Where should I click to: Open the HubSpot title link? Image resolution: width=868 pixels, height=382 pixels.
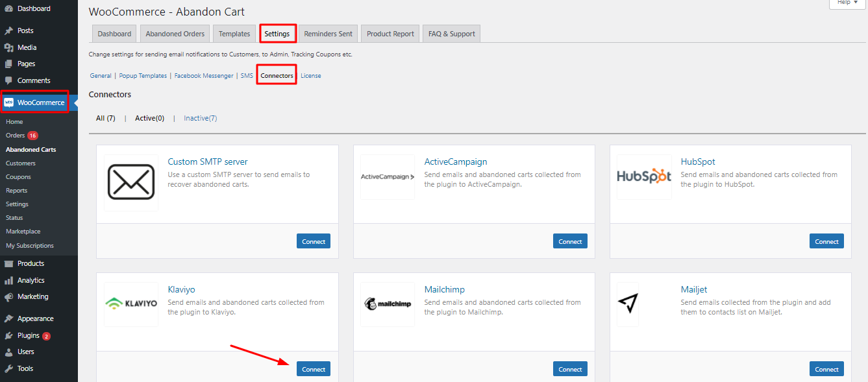pyautogui.click(x=698, y=161)
